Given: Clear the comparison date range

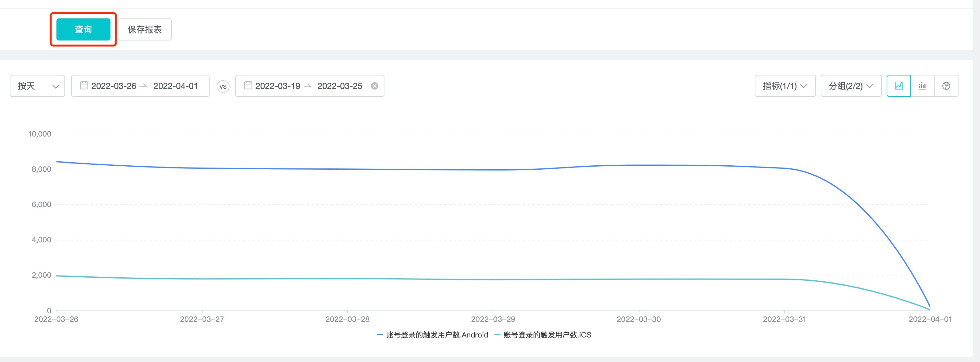Looking at the screenshot, I should click(x=374, y=86).
